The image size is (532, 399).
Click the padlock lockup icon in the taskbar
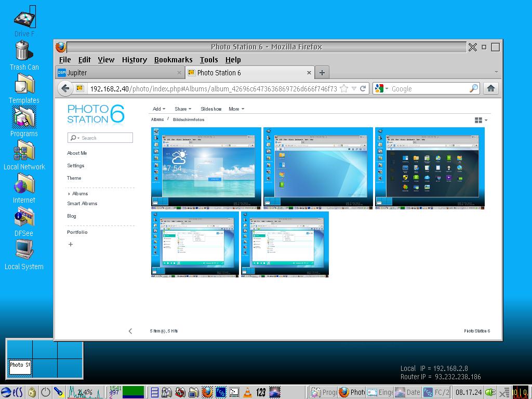tap(32, 392)
